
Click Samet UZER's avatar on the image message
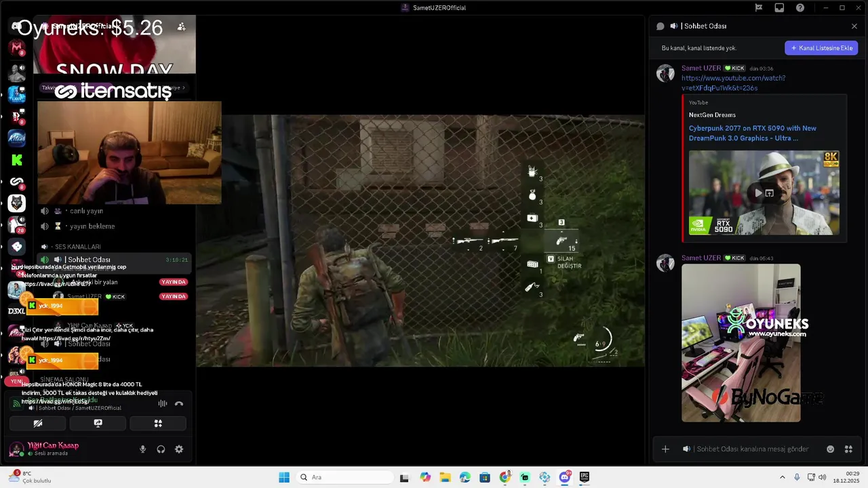click(665, 263)
